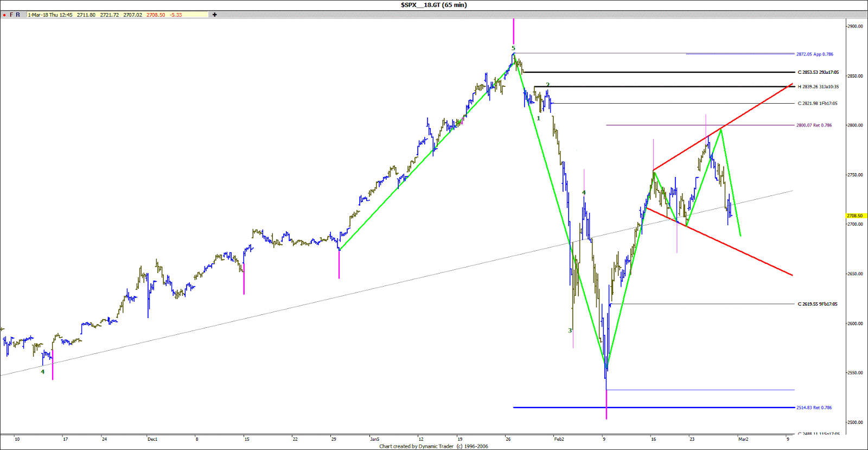Click the wave label 3 near the February low
The height and width of the screenshot is (450, 868).
(570, 331)
